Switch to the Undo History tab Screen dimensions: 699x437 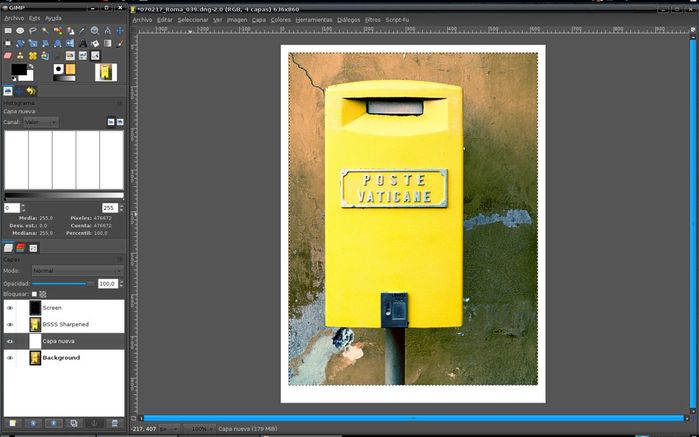[31, 91]
